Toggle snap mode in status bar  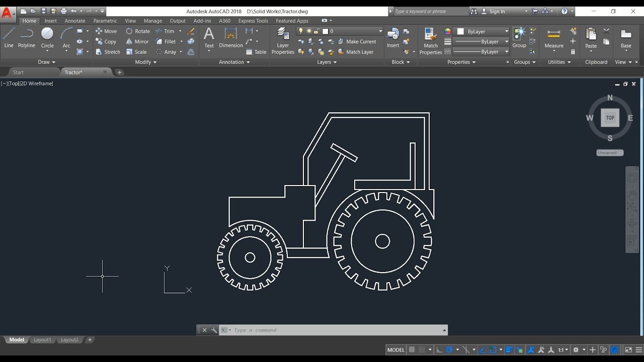tap(423, 350)
